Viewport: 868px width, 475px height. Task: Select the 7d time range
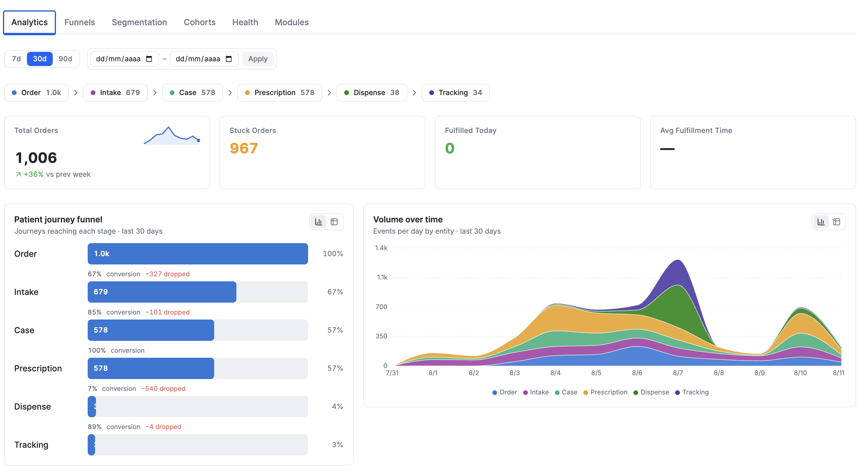click(x=16, y=59)
